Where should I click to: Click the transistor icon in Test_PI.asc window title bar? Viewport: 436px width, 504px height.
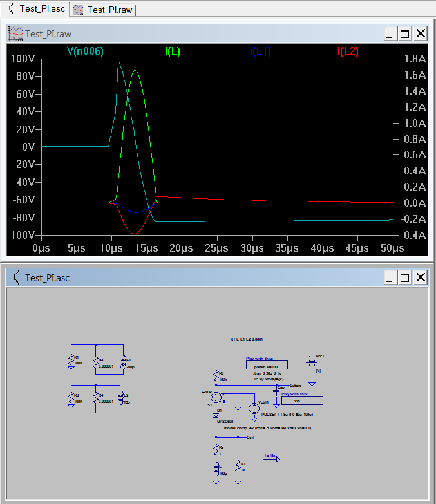point(14,277)
